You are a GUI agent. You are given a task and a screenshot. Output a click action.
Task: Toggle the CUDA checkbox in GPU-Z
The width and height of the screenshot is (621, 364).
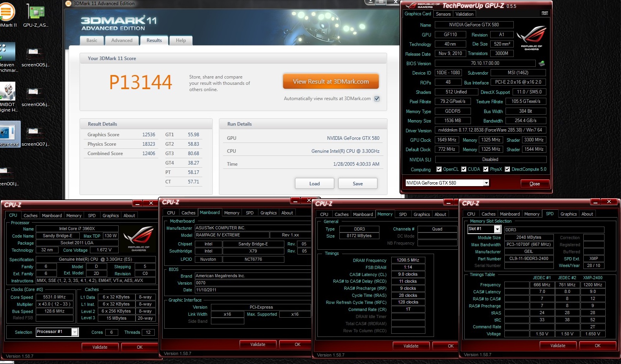(x=463, y=169)
